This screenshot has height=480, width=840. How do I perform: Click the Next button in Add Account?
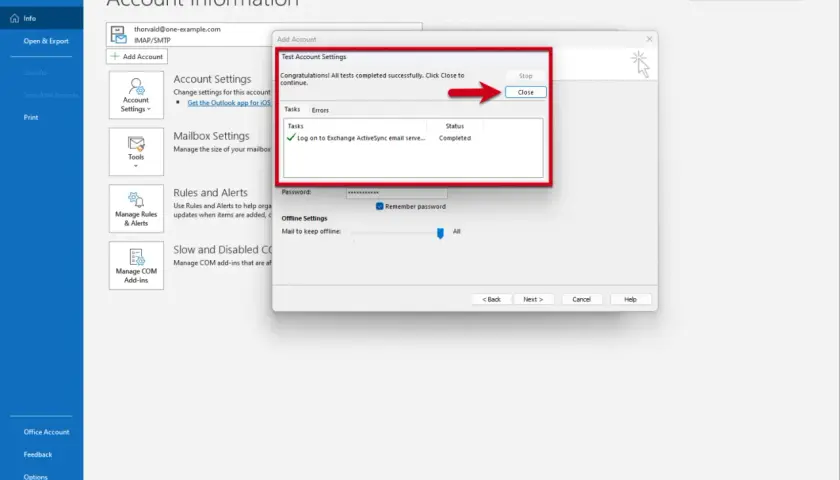point(533,299)
